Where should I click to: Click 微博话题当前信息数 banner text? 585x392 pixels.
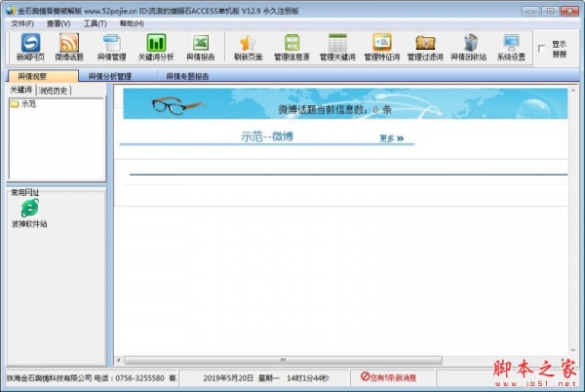[334, 109]
